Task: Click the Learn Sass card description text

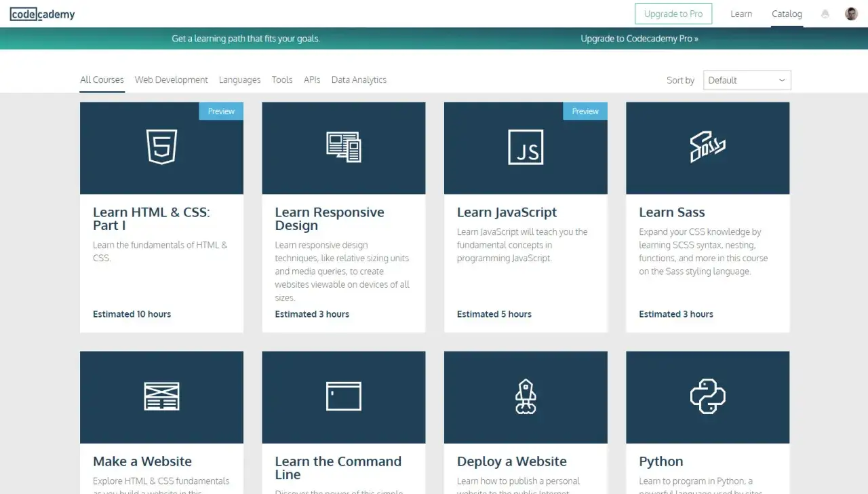Action: (703, 252)
